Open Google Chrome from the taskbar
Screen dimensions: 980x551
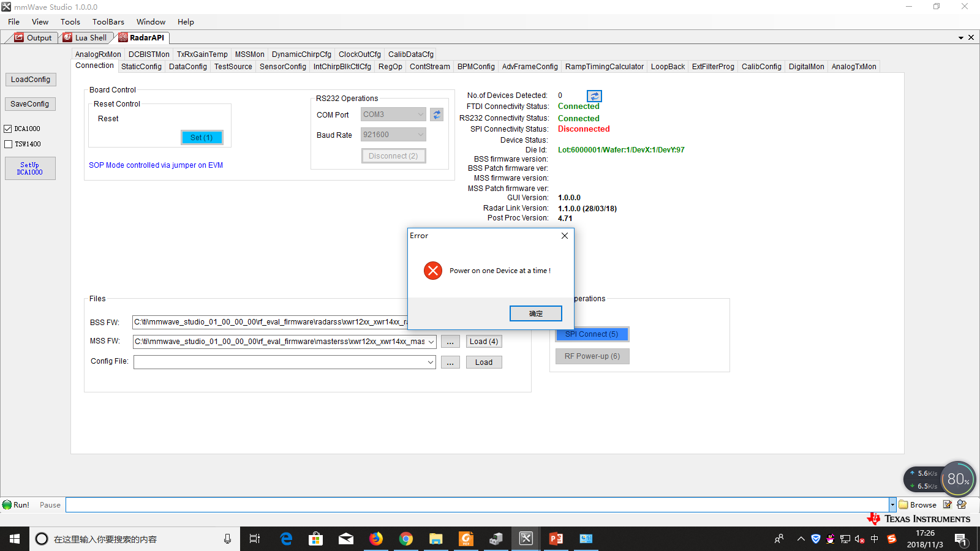[x=406, y=539]
